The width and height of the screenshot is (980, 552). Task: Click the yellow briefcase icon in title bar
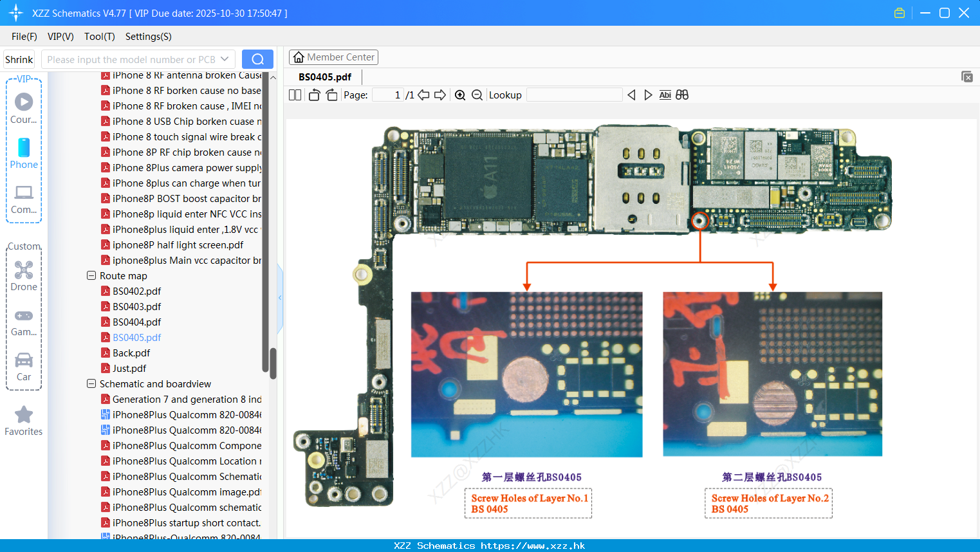[x=900, y=13]
